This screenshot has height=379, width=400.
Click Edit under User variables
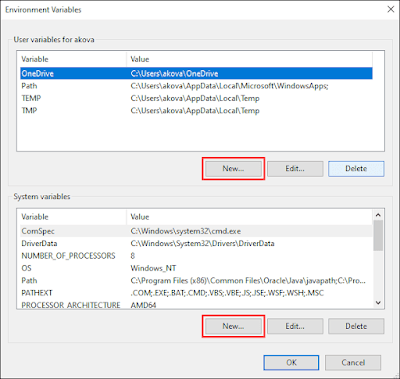pyautogui.click(x=295, y=169)
